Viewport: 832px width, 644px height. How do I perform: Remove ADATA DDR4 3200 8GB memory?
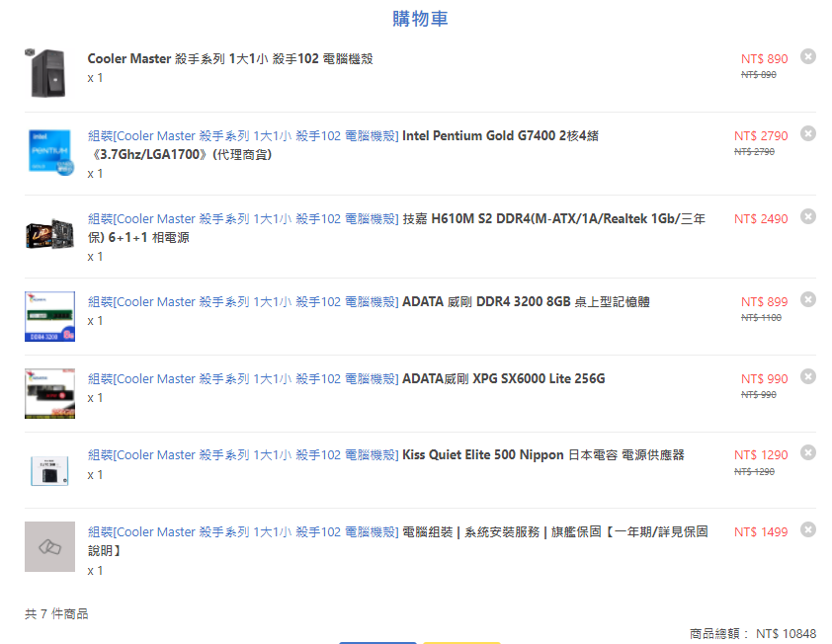[x=808, y=299]
